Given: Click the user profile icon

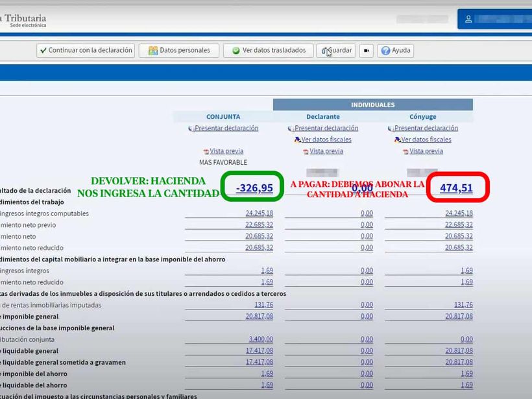Looking at the screenshot, I should click(x=468, y=19).
